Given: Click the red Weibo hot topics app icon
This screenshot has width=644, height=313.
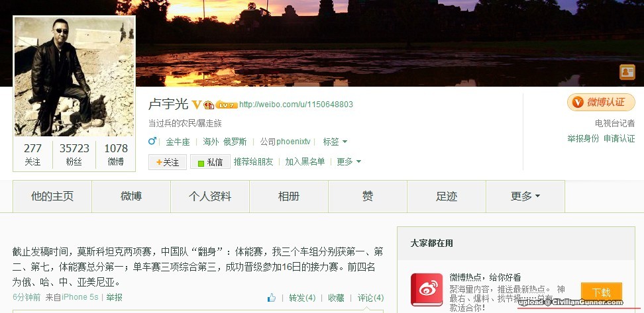Looking at the screenshot, I should pos(427,290).
